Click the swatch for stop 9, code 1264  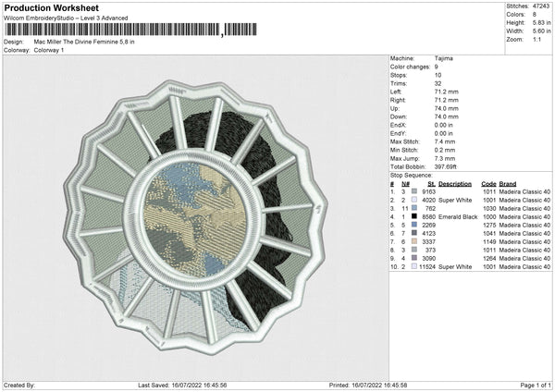pyautogui.click(x=415, y=258)
